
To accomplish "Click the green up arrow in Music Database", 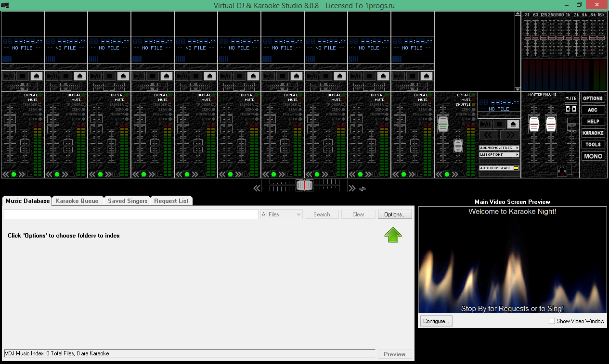I will point(393,235).
